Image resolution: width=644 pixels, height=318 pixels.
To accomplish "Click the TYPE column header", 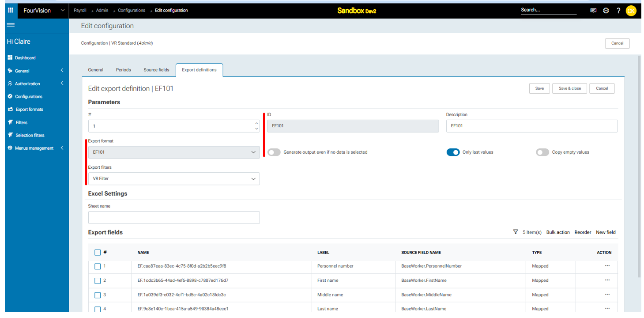I will 537,253.
